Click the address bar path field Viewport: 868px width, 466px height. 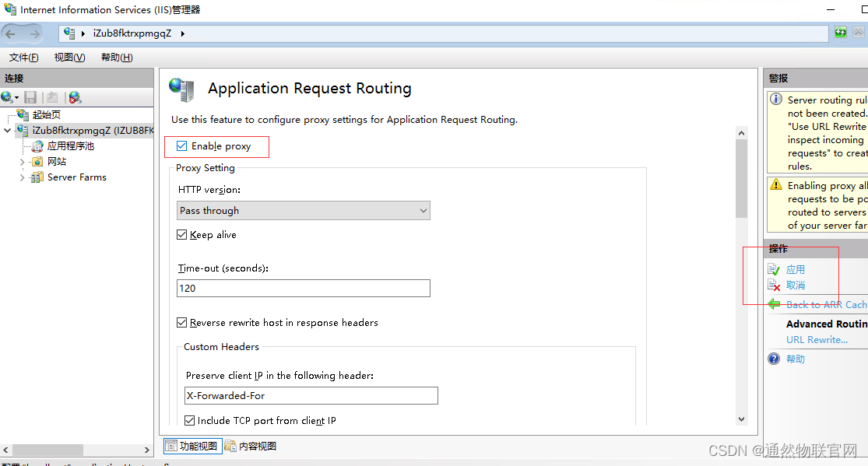coord(444,33)
